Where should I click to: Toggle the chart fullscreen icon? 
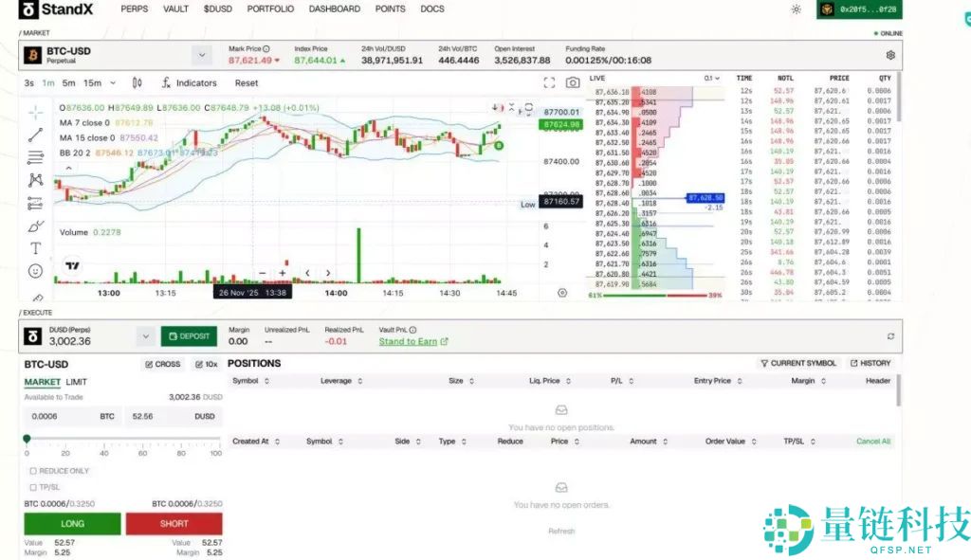[x=549, y=82]
